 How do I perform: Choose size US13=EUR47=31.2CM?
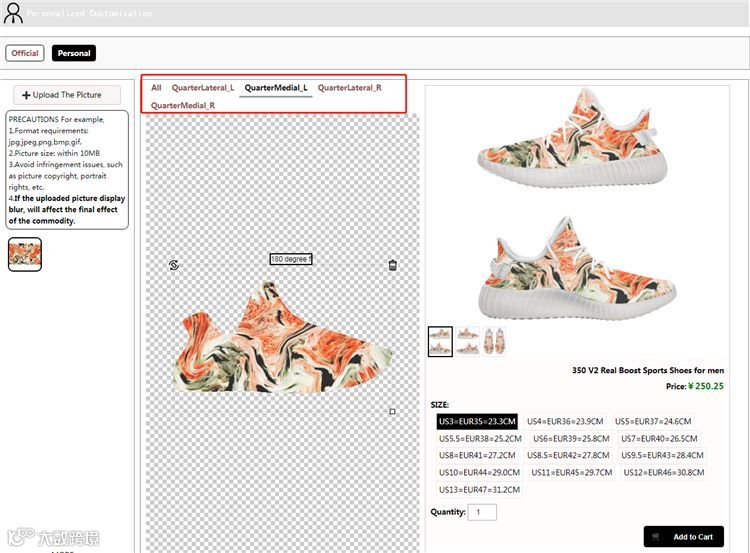click(479, 490)
